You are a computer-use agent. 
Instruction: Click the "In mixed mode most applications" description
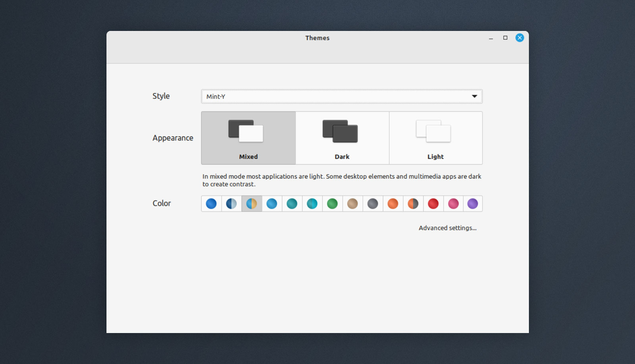click(342, 180)
